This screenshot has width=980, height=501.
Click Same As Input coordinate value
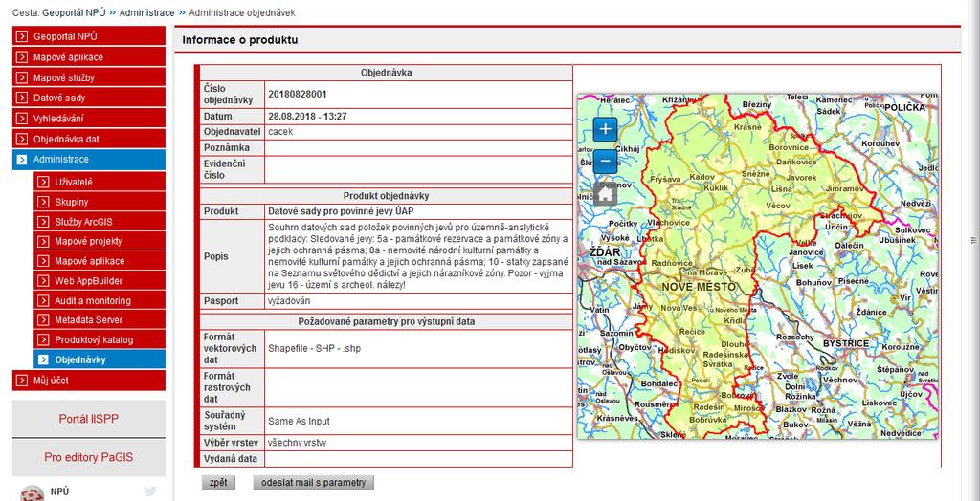click(x=299, y=421)
